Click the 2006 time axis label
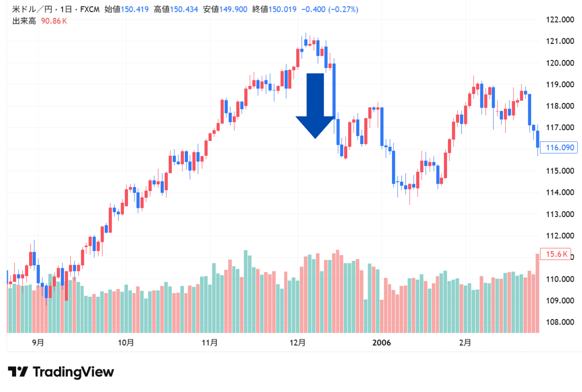Image resolution: width=582 pixels, height=392 pixels. pos(381,343)
